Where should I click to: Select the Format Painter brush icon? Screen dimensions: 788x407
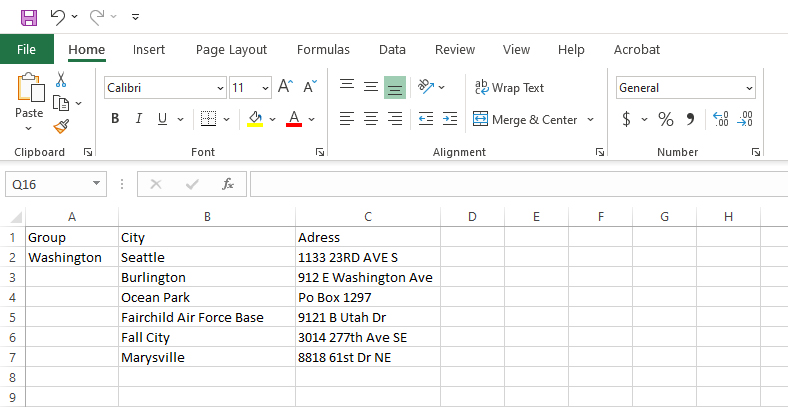coord(61,126)
